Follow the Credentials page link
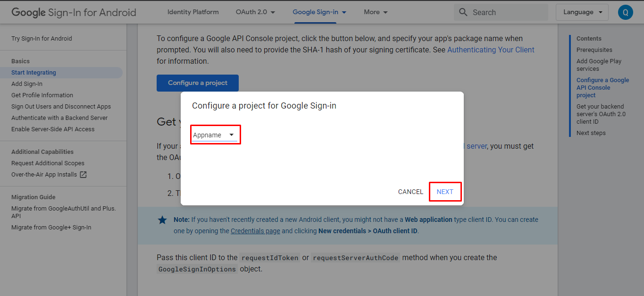Viewport: 644px width, 296px height. click(x=255, y=231)
